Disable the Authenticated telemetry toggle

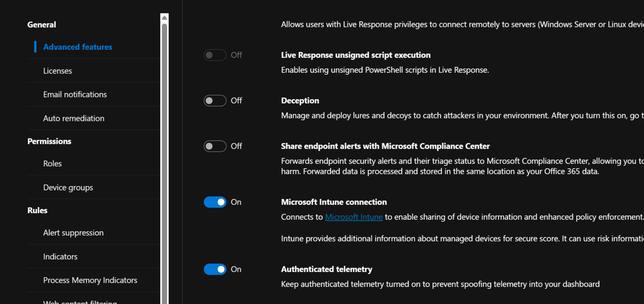[x=215, y=269]
